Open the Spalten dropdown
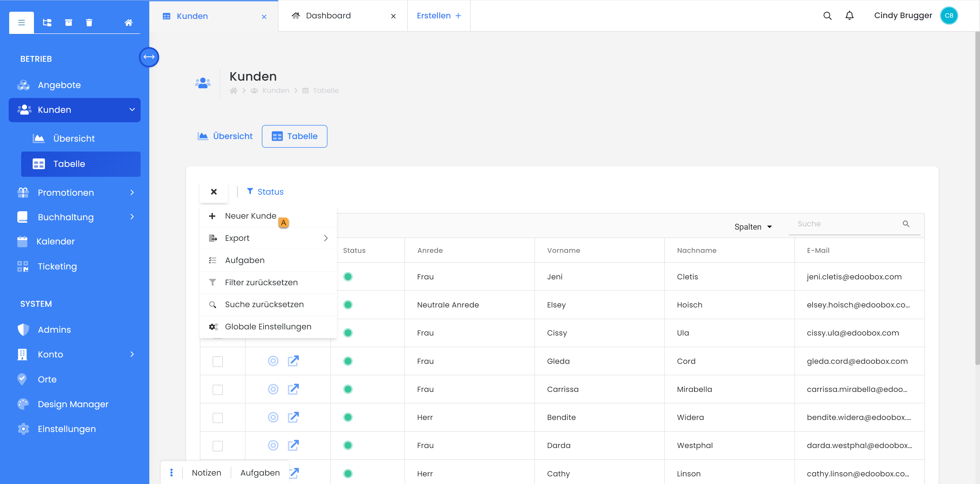The image size is (980, 484). [753, 227]
